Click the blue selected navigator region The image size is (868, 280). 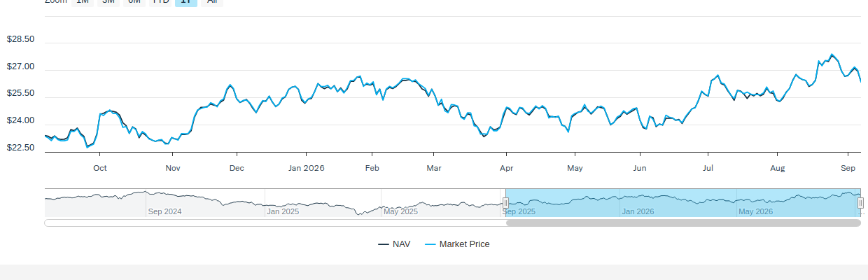point(683,202)
